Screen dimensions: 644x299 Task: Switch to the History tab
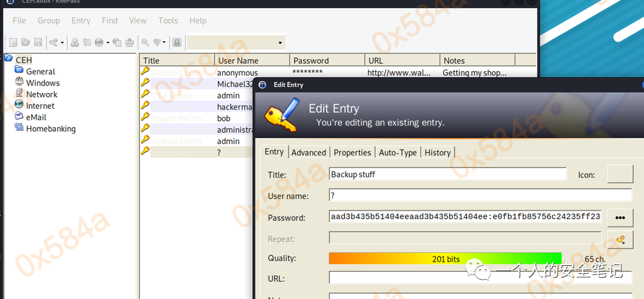(x=438, y=153)
